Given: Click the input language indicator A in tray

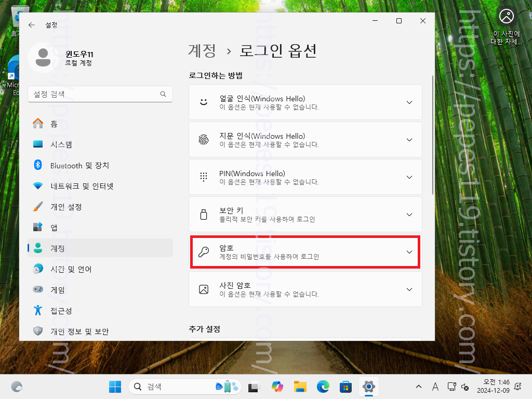Looking at the screenshot, I should tap(435, 387).
